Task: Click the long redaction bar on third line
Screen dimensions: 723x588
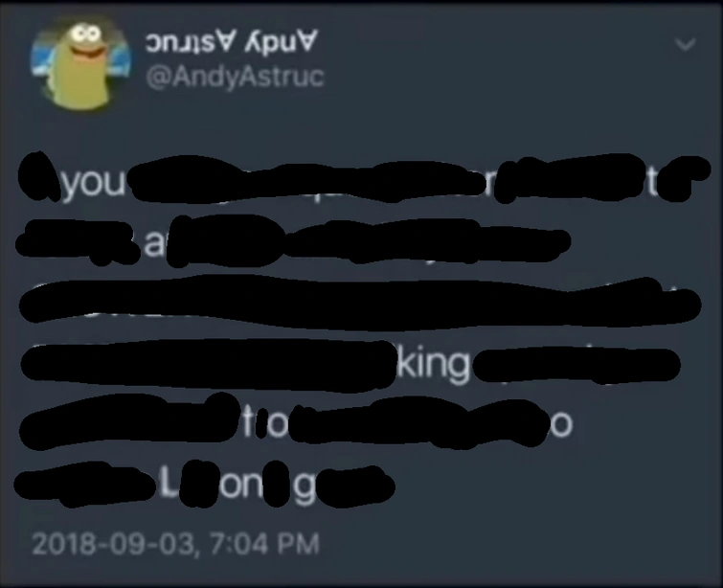Action: [x=360, y=302]
